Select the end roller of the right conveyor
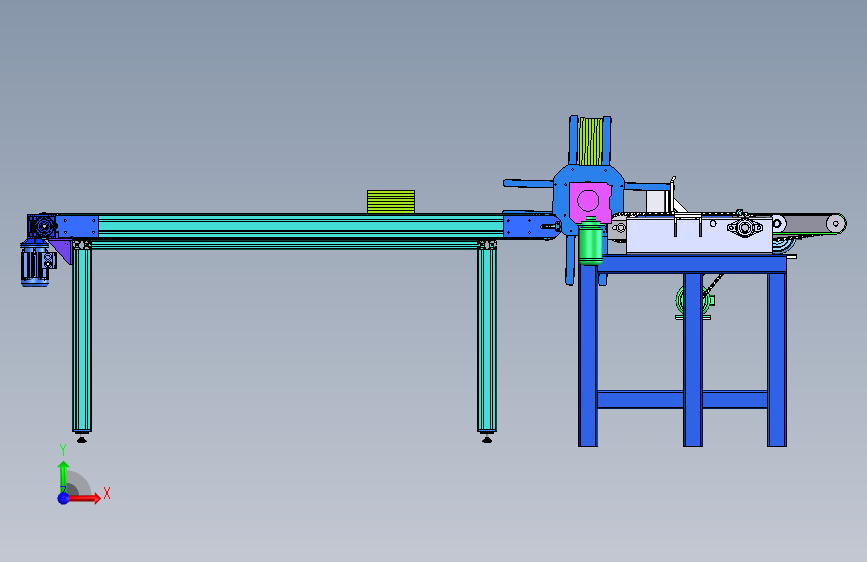The width and height of the screenshot is (867, 562). 836,223
